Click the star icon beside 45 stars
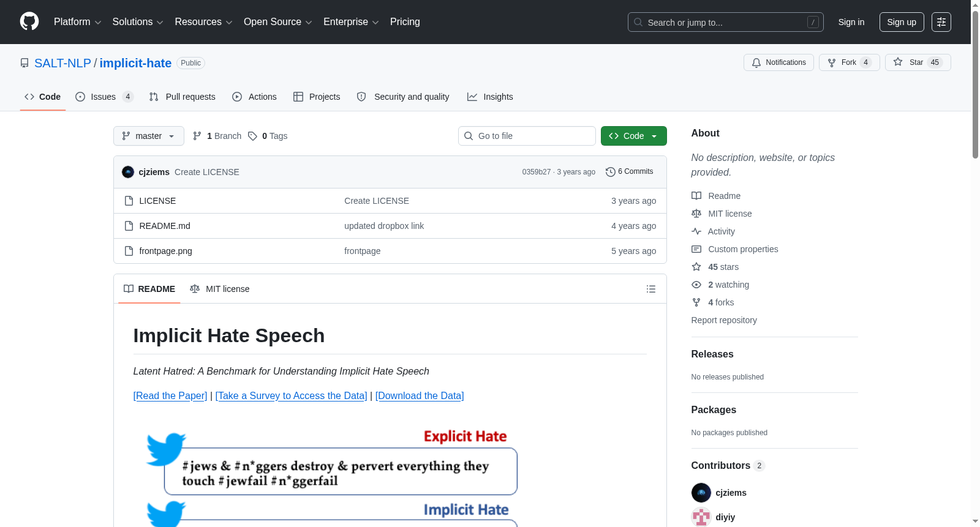This screenshot has width=980, height=527. pyautogui.click(x=696, y=267)
